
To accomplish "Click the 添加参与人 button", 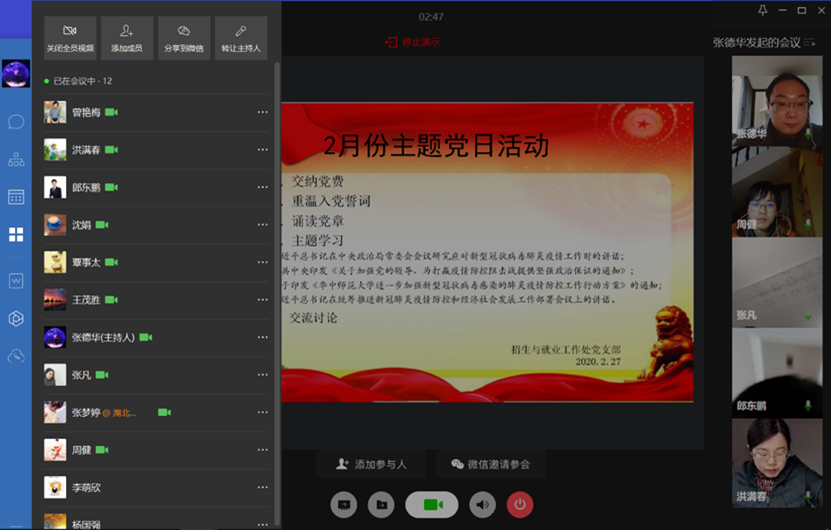I will 372,464.
